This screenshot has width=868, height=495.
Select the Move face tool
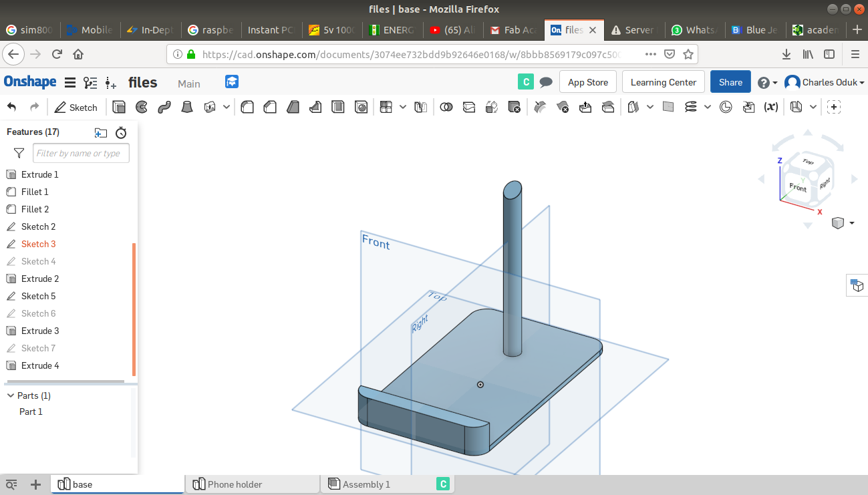(585, 107)
